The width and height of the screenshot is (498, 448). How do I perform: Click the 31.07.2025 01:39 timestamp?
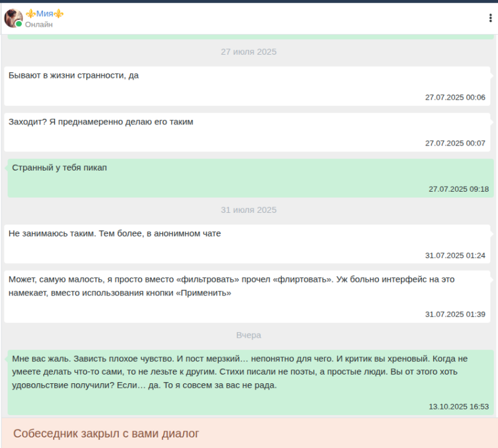tap(455, 314)
